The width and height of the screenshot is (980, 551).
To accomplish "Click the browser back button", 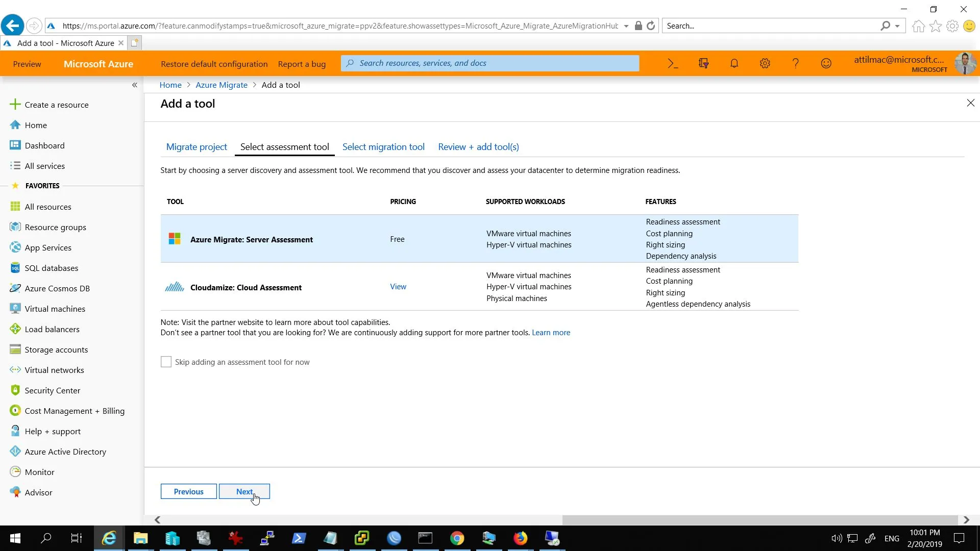I will pos(12,26).
